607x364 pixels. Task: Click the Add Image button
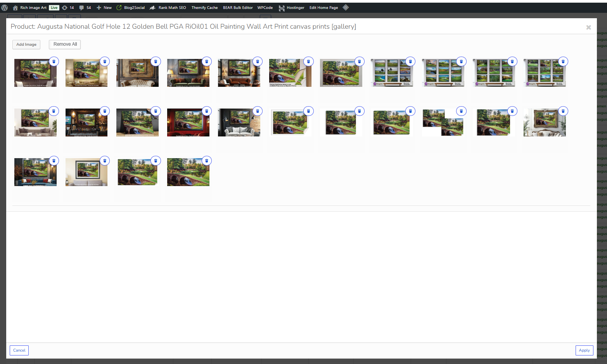[x=26, y=45]
